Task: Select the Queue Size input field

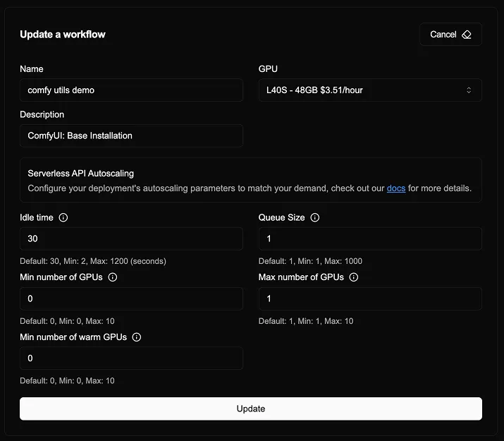Action: (x=370, y=239)
